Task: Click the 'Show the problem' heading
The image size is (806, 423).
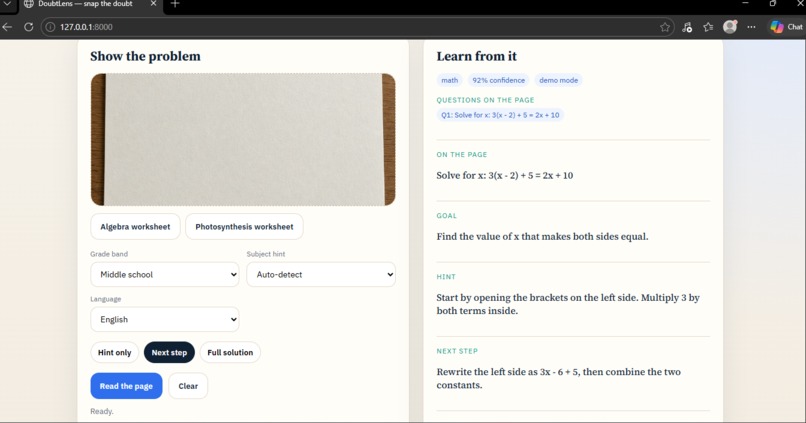Action: click(x=145, y=56)
